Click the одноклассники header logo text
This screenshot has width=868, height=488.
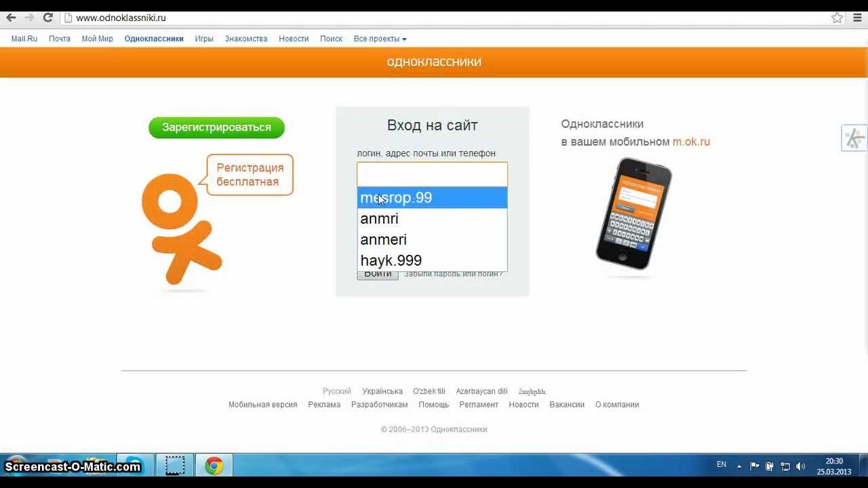pyautogui.click(x=434, y=62)
